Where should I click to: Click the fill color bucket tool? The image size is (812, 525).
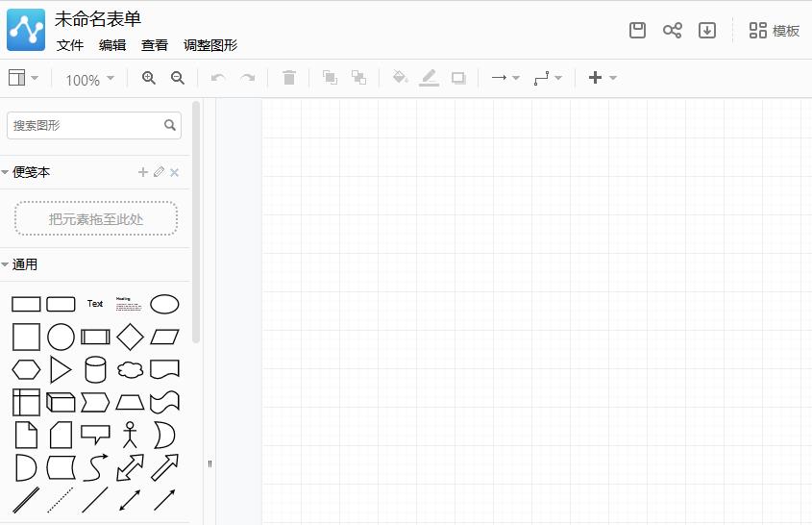point(400,78)
